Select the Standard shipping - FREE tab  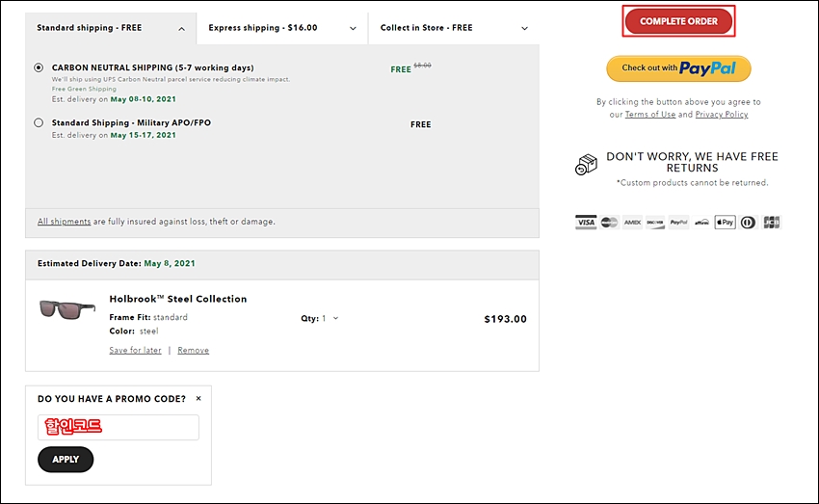(x=111, y=28)
